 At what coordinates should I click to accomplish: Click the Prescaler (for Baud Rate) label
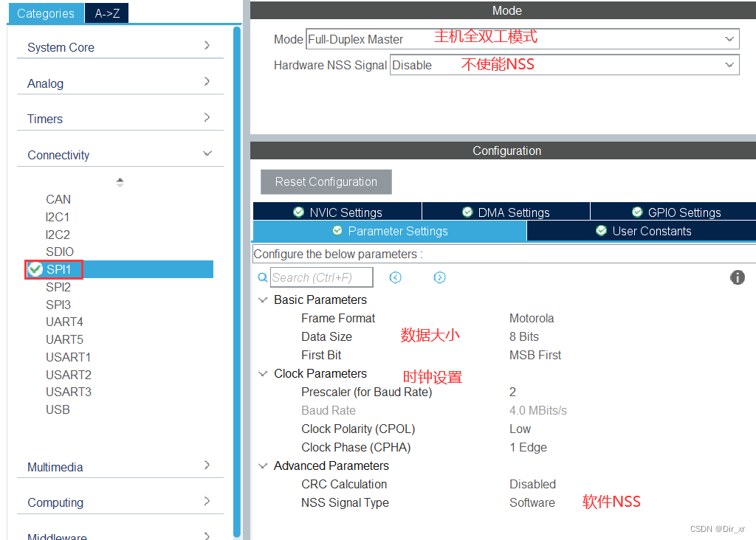[366, 392]
